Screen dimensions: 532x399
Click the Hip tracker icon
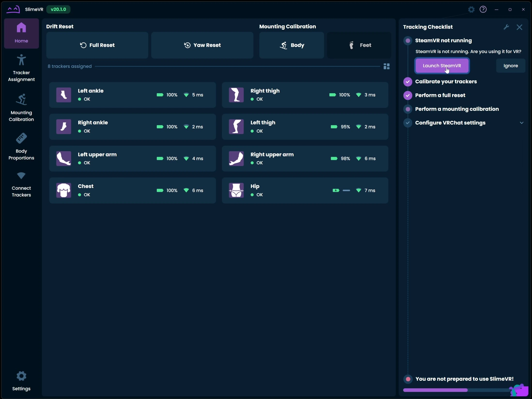(236, 190)
